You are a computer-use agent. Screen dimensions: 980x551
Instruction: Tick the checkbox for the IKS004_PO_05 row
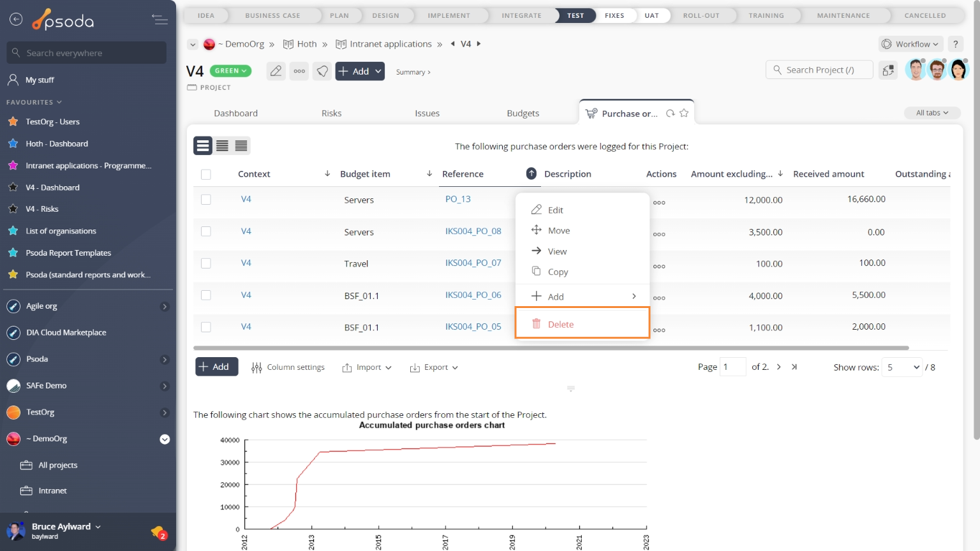[205, 327]
